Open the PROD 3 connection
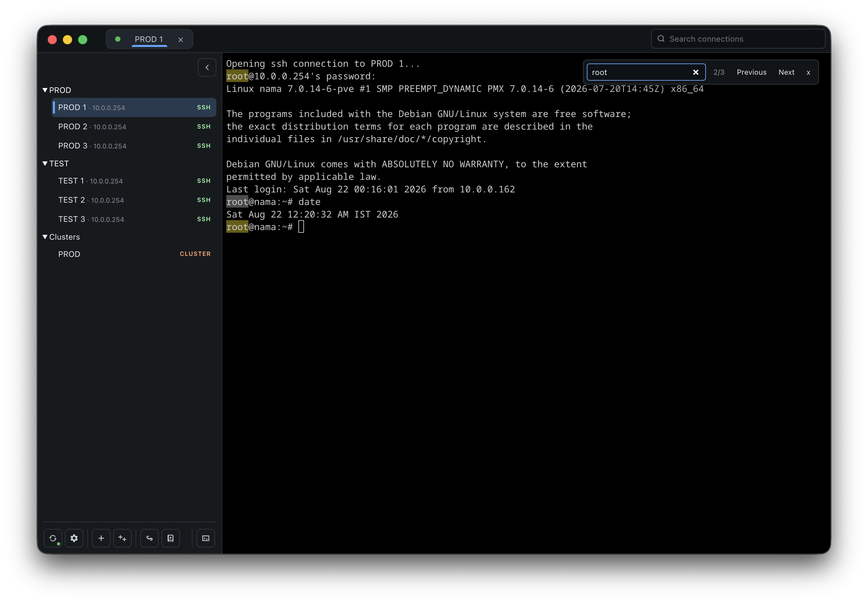This screenshot has width=868, height=603. [134, 146]
